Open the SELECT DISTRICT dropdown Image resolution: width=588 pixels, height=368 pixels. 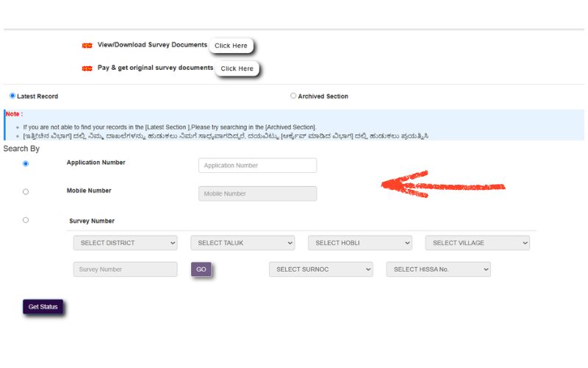coord(125,243)
